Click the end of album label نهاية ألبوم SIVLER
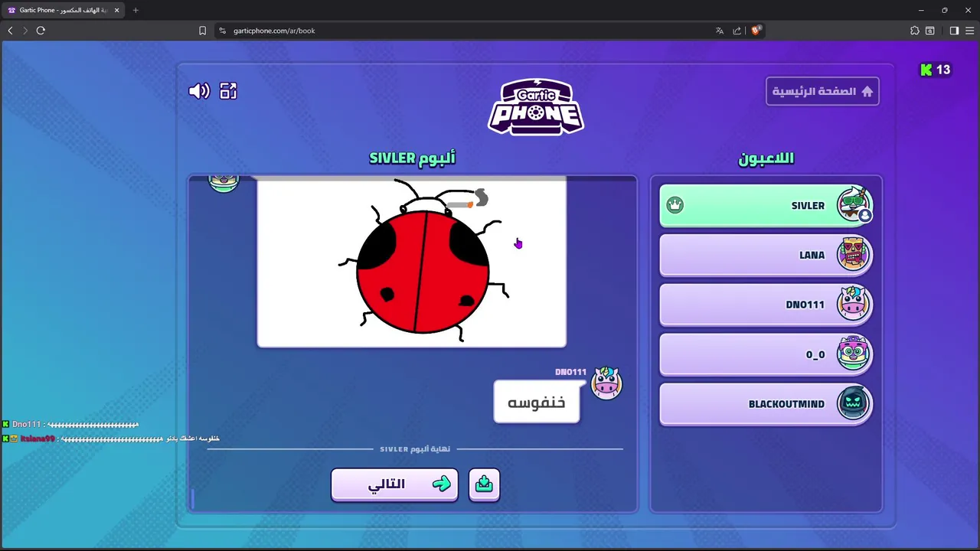Image resolution: width=980 pixels, height=551 pixels. [x=415, y=449]
